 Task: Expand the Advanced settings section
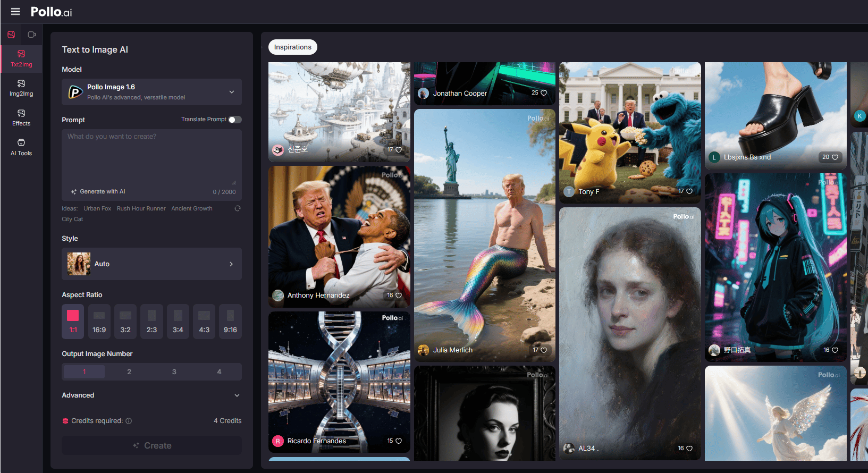151,395
